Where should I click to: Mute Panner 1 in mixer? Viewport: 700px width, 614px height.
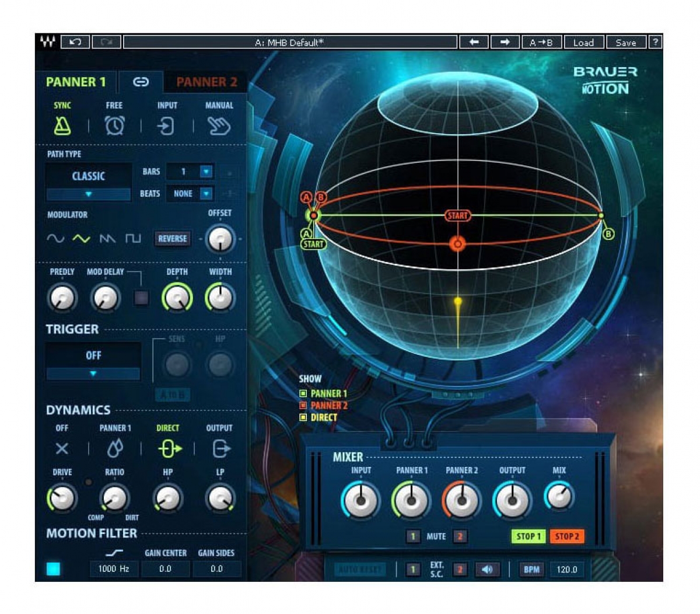[413, 536]
